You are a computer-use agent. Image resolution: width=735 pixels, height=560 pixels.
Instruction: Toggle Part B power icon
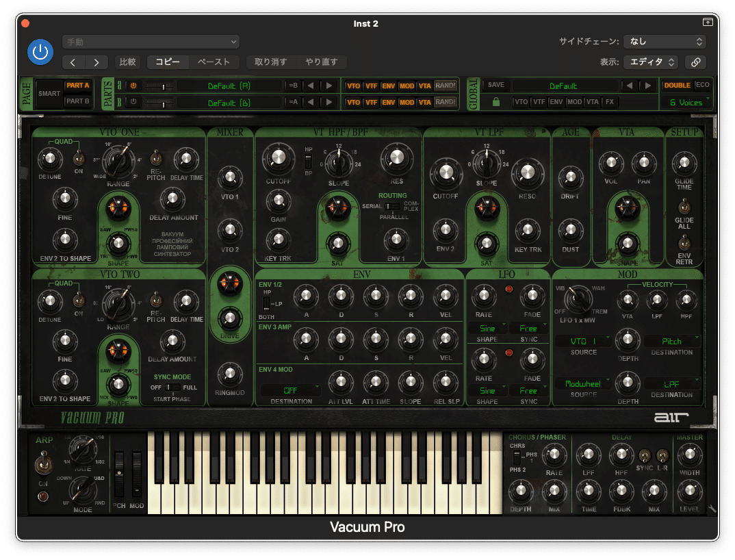(x=133, y=102)
